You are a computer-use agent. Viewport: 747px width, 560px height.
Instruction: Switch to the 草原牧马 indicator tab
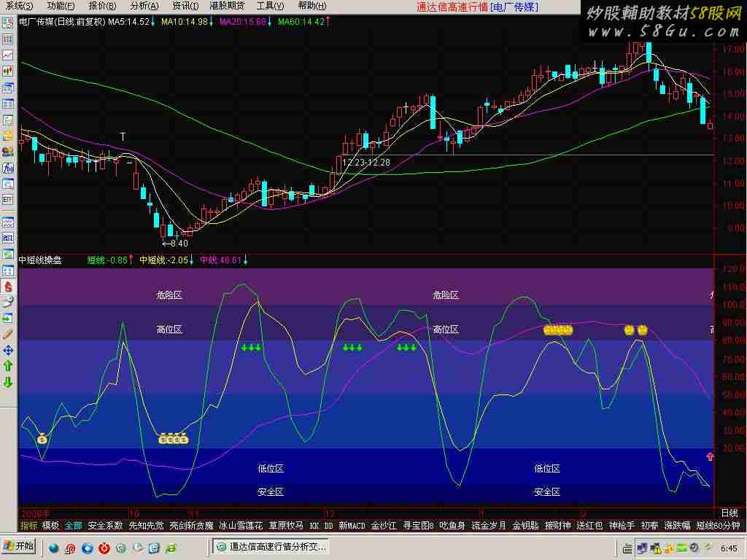[286, 526]
